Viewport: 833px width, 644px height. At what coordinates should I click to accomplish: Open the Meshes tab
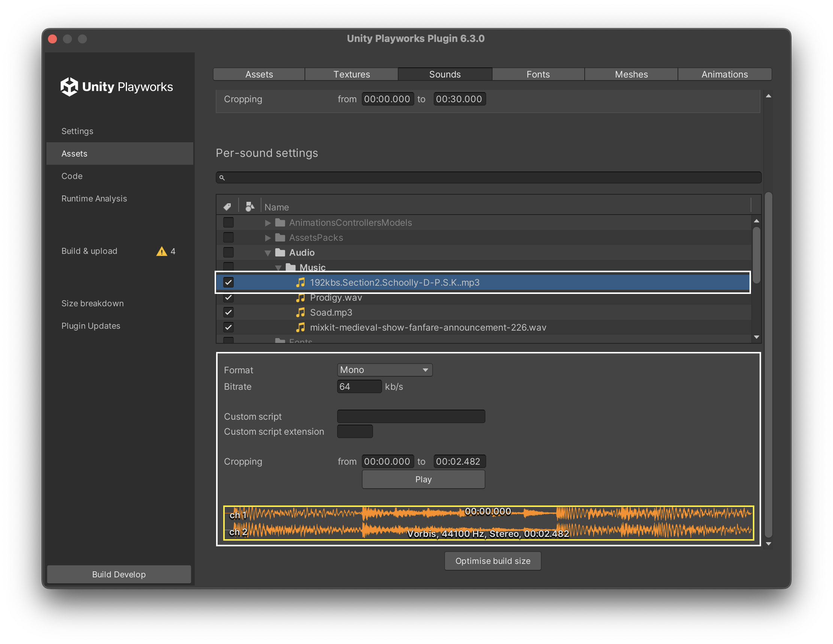(631, 75)
